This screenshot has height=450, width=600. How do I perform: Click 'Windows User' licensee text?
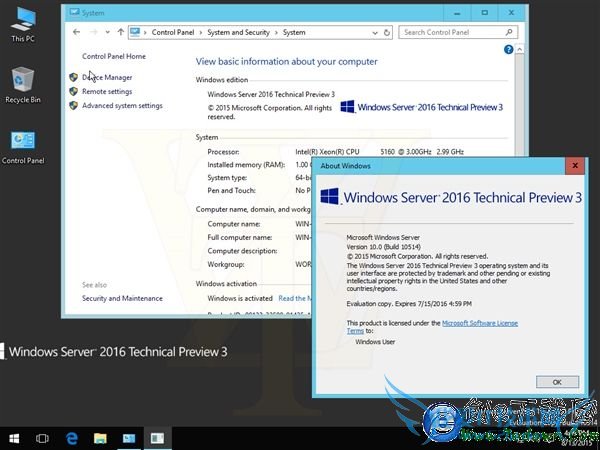(x=375, y=342)
